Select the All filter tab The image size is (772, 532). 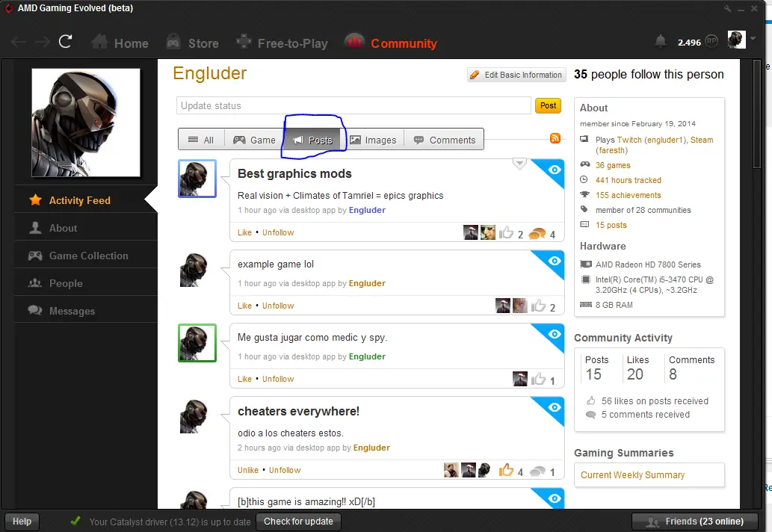click(x=201, y=140)
